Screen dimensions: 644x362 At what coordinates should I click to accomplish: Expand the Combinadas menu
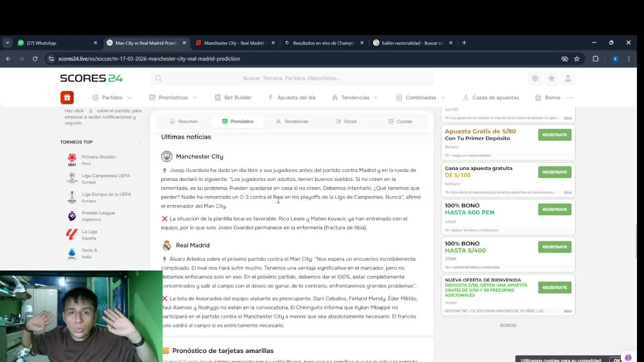421,98
